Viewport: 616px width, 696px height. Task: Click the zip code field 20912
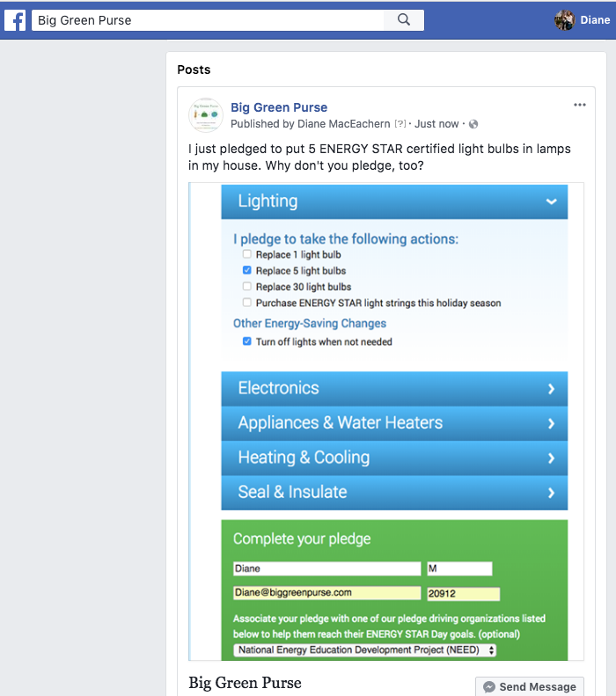click(464, 594)
